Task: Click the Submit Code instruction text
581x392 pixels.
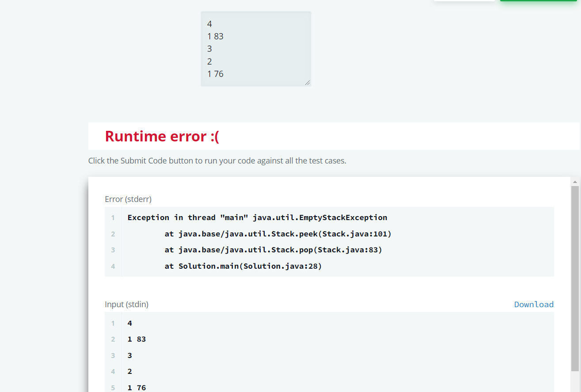Action: point(217,161)
